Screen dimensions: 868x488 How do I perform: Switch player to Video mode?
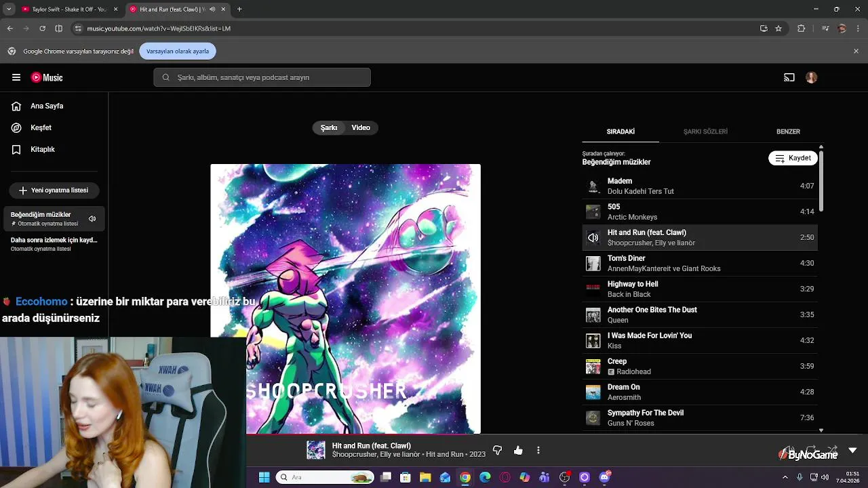click(x=361, y=127)
